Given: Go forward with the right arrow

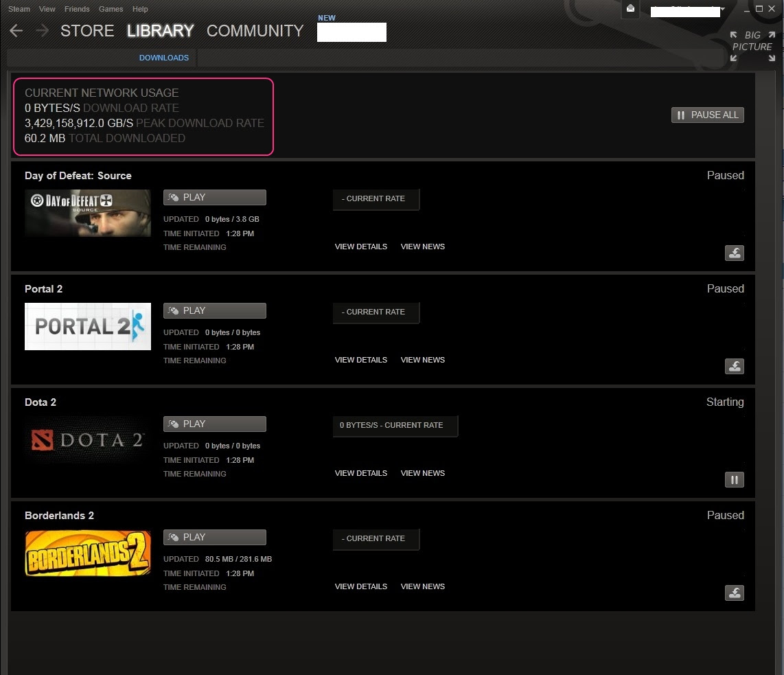Looking at the screenshot, I should point(42,31).
